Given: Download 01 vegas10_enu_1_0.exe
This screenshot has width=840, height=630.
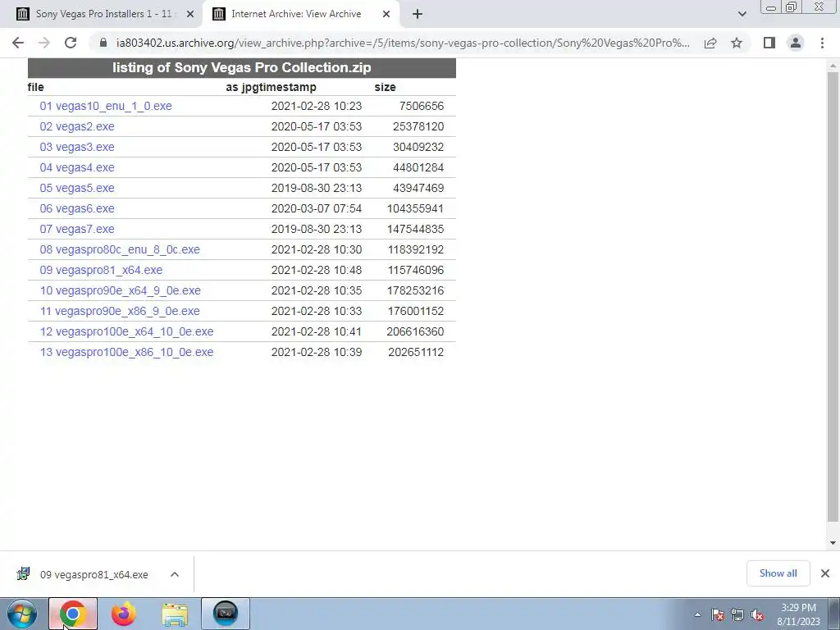Looking at the screenshot, I should click(x=106, y=106).
